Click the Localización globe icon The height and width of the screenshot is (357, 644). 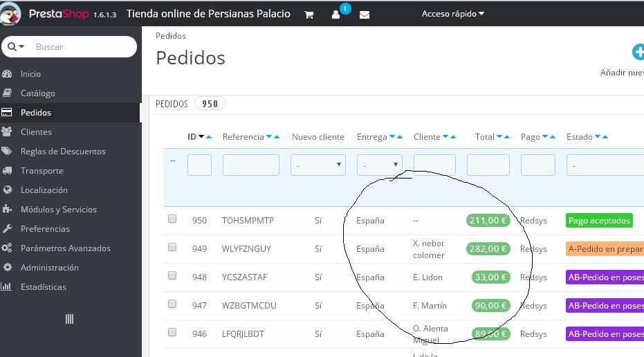[7, 190]
